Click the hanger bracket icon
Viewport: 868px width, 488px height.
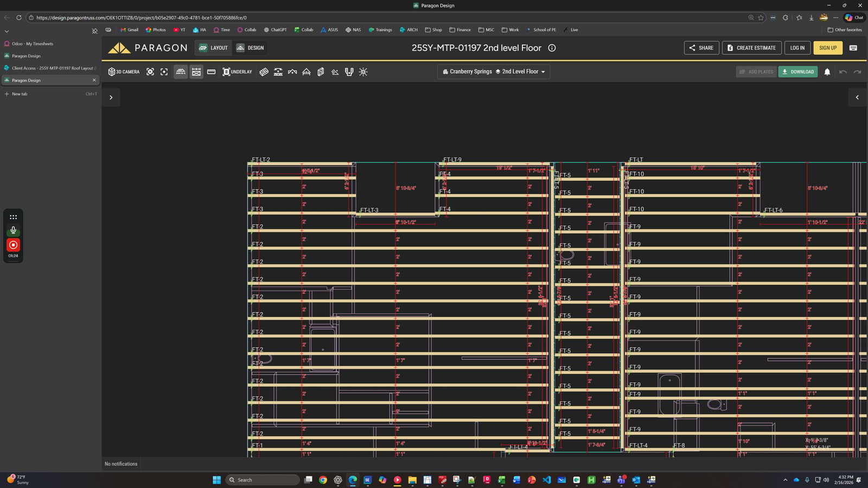tap(349, 72)
